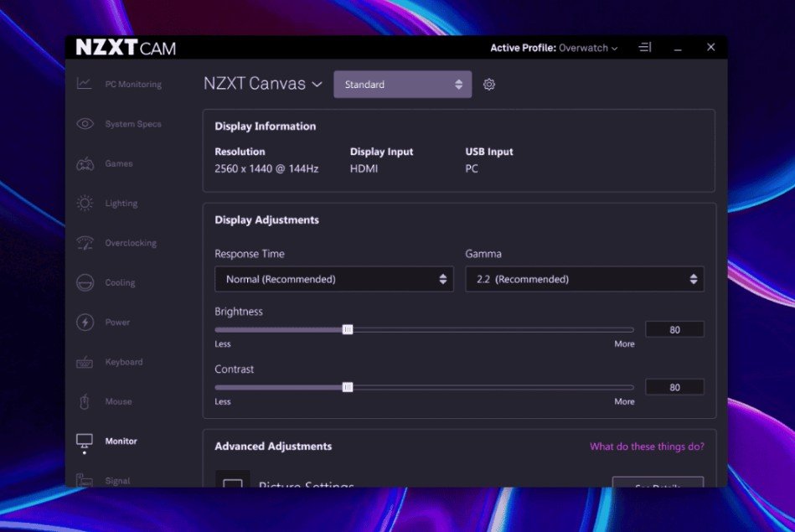Screen dimensions: 795x532
Task: Go to System Specs section
Action: (x=133, y=124)
